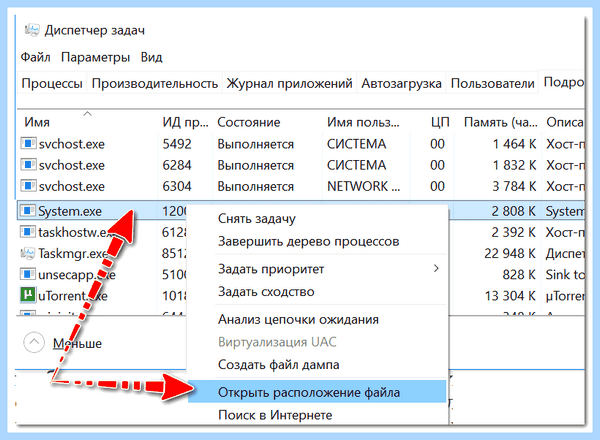Click the PID value 6284
Image resolution: width=600 pixels, height=440 pixels.
click(x=177, y=165)
